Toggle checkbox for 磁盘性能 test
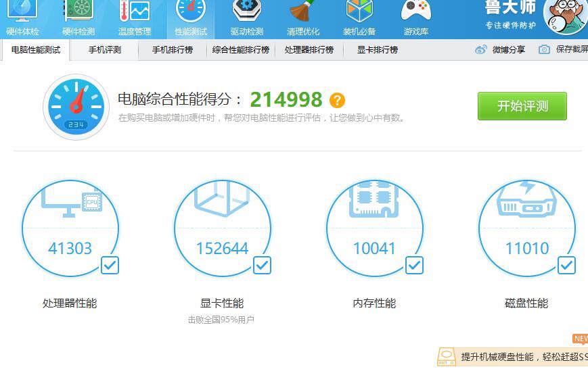Image resolution: width=588 pixels, height=371 pixels. coord(566,265)
